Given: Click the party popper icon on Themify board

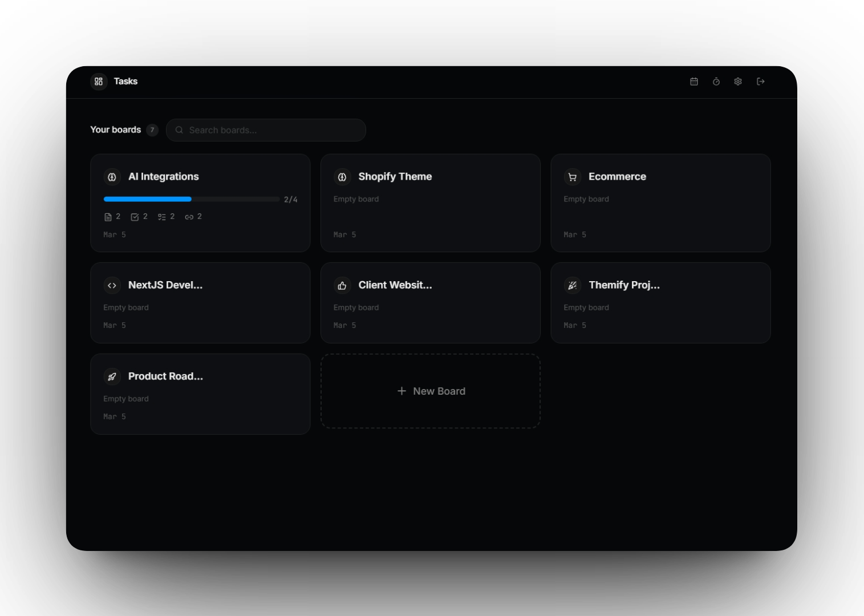Looking at the screenshot, I should tap(573, 285).
